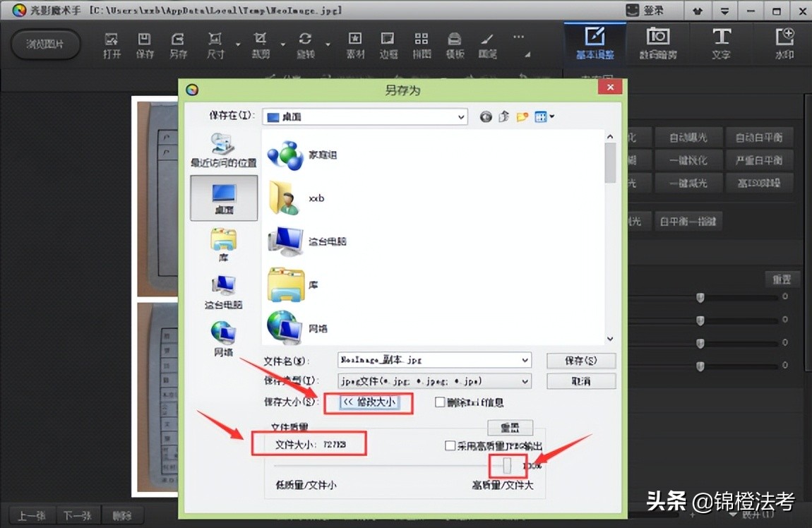This screenshot has height=528, width=812.
Task: Click the 尺寸 (Resize) toolbar icon
Action: pyautogui.click(x=215, y=42)
